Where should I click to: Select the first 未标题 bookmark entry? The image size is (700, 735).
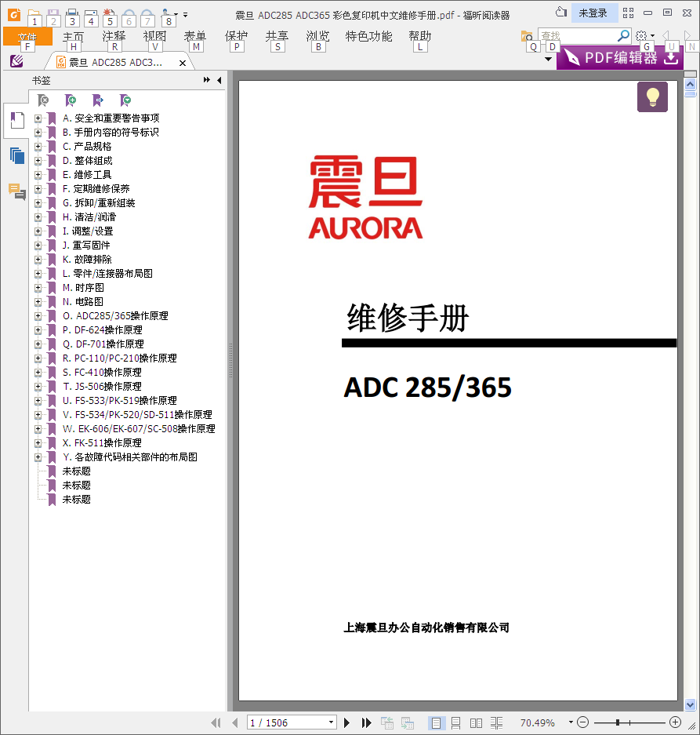(76, 471)
